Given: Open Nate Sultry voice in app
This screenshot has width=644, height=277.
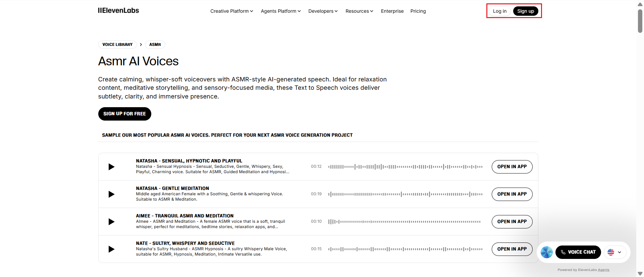Looking at the screenshot, I should coord(512,249).
